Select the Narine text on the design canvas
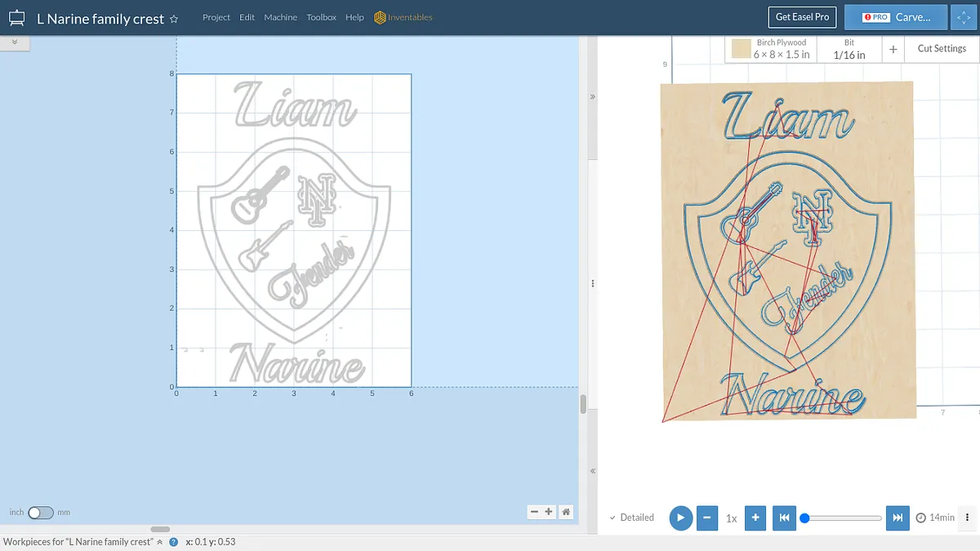Viewport: 980px width, 551px height. pos(296,364)
